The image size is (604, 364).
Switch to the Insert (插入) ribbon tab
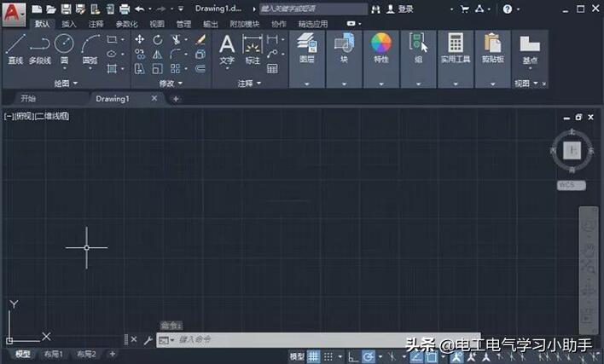pyautogui.click(x=69, y=25)
